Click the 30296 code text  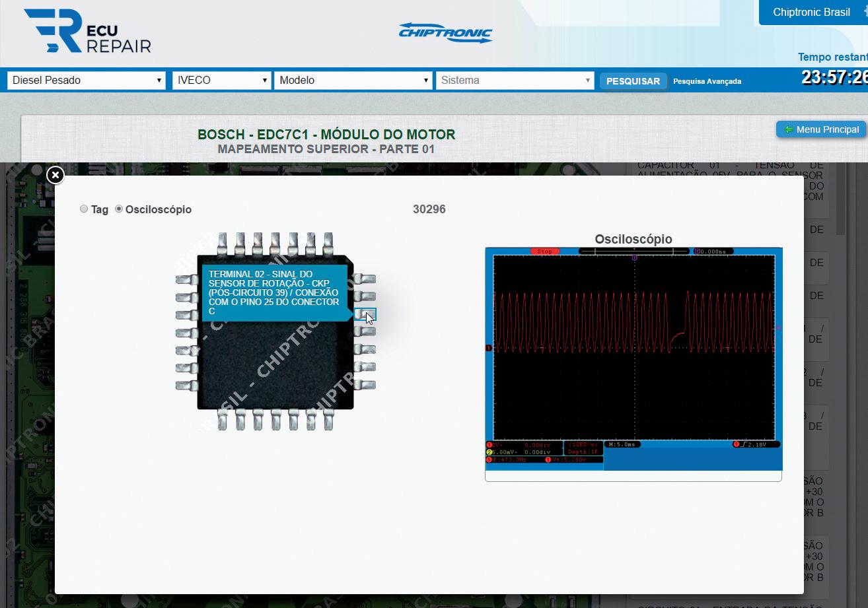[429, 209]
